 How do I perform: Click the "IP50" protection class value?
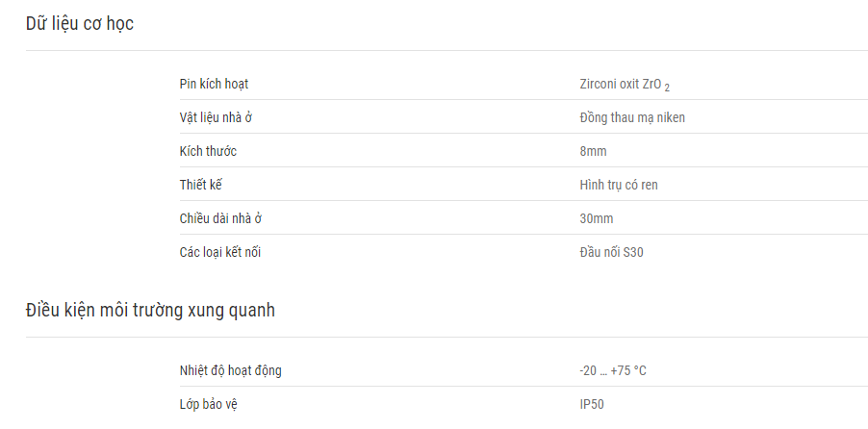[592, 404]
